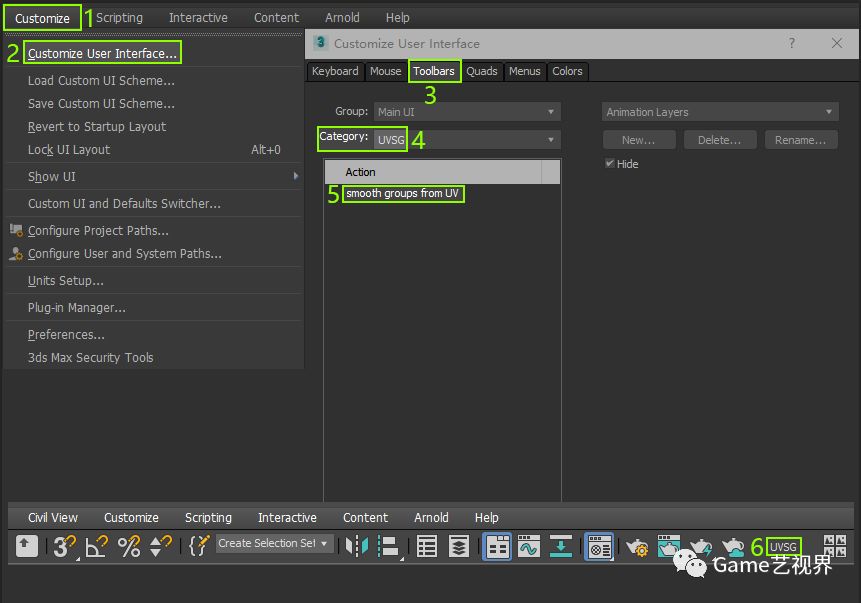Open Arnold in the lower menu bar
Image resolution: width=861 pixels, height=603 pixels.
(x=431, y=517)
